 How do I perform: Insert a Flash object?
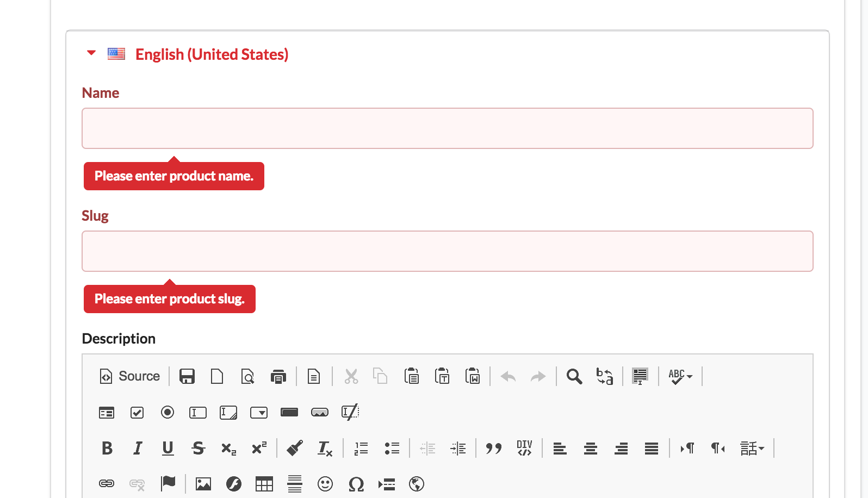(234, 483)
